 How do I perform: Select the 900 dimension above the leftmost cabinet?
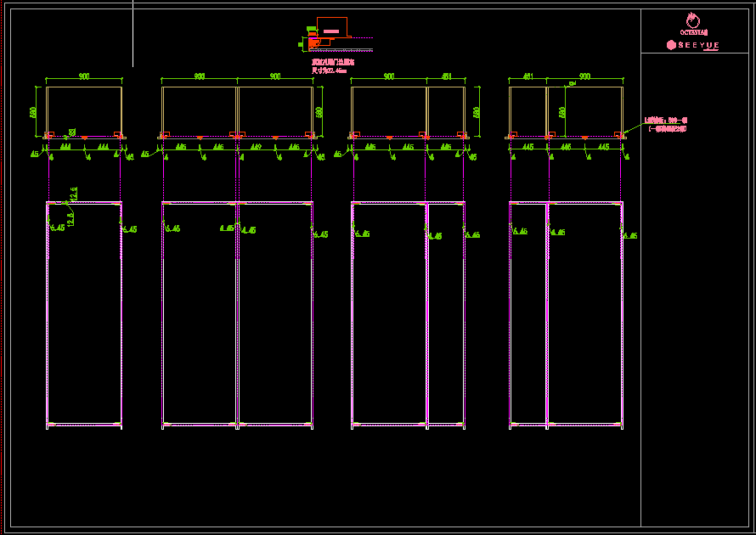(x=84, y=77)
